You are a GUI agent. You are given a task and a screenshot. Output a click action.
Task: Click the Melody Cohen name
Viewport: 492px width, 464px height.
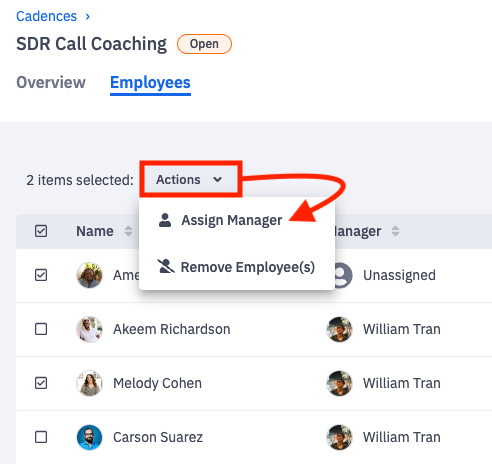tap(157, 383)
